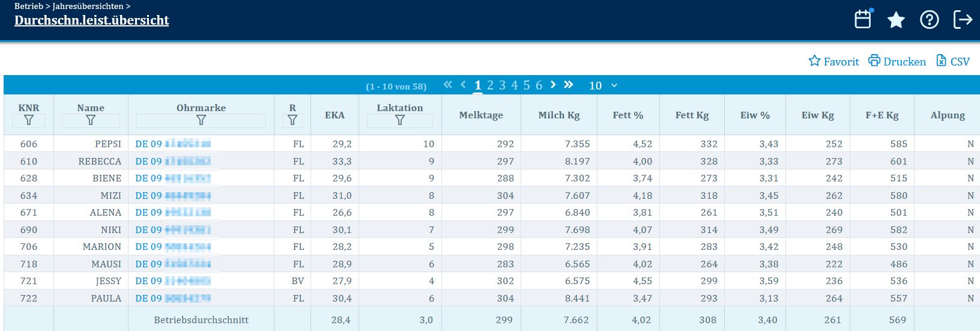Export table as CSV
980x331 pixels.
(x=953, y=61)
